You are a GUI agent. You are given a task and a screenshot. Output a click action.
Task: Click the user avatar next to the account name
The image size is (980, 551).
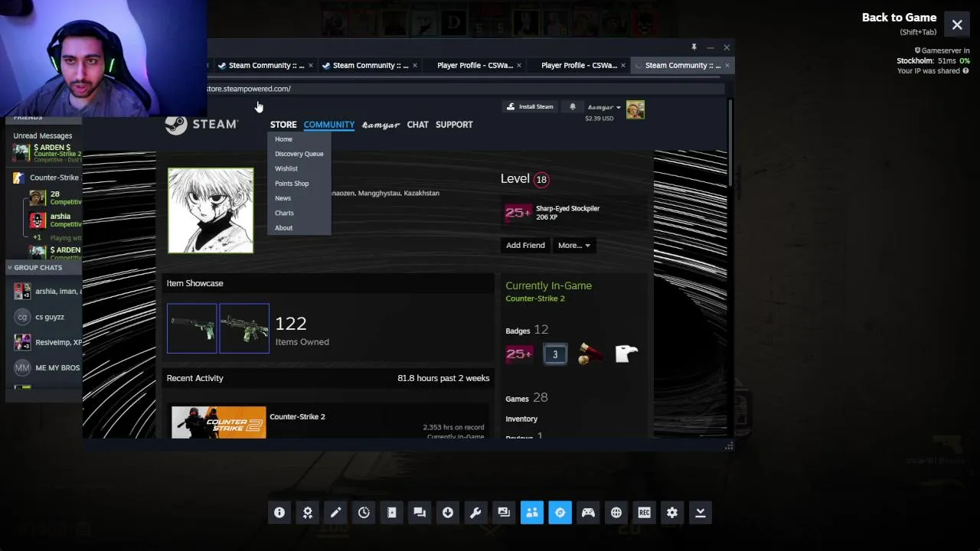pos(635,109)
